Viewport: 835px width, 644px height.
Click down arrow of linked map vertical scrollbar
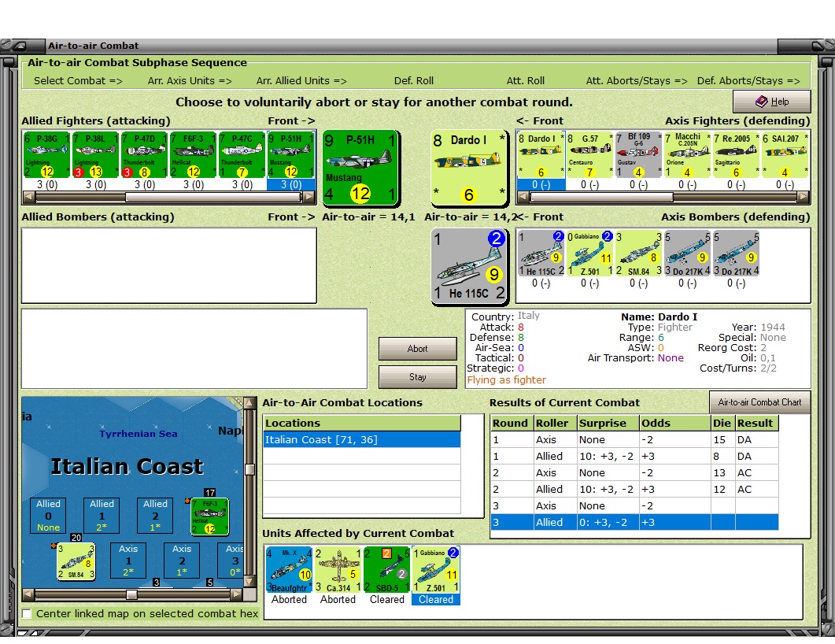tap(249, 582)
